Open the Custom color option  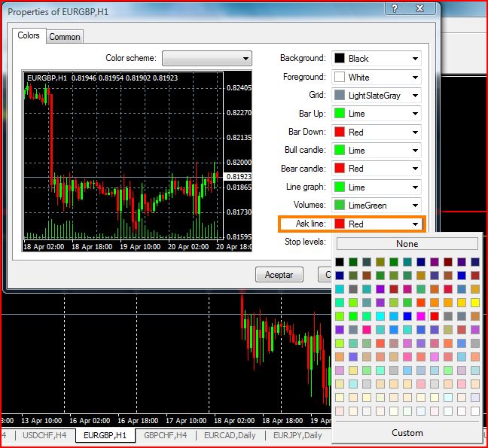(407, 433)
